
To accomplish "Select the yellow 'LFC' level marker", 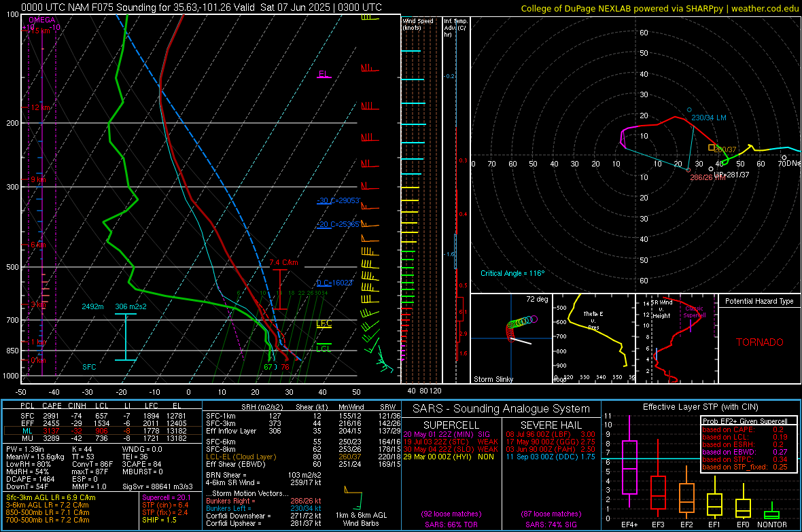I will [x=324, y=323].
